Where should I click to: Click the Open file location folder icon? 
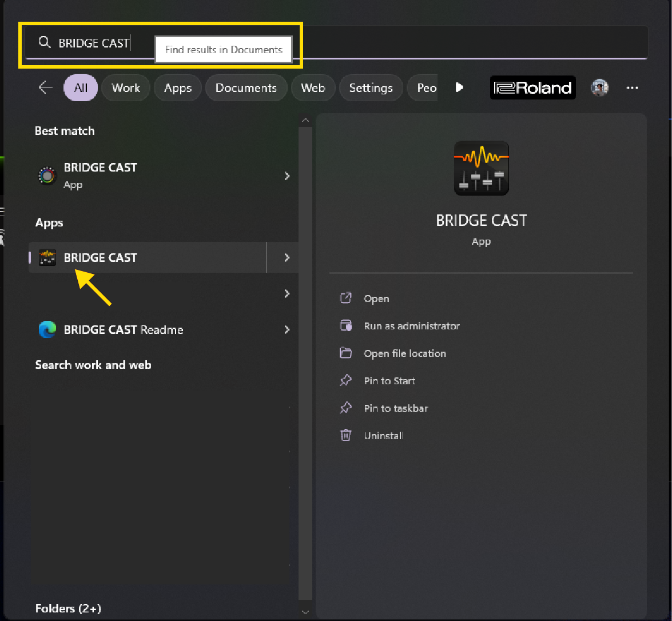[345, 353]
